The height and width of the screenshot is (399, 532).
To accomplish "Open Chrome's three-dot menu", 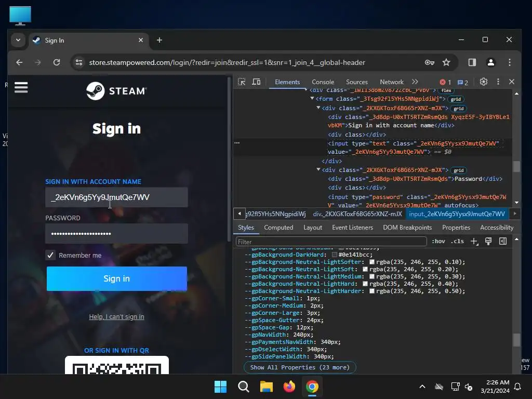I will pos(510,62).
